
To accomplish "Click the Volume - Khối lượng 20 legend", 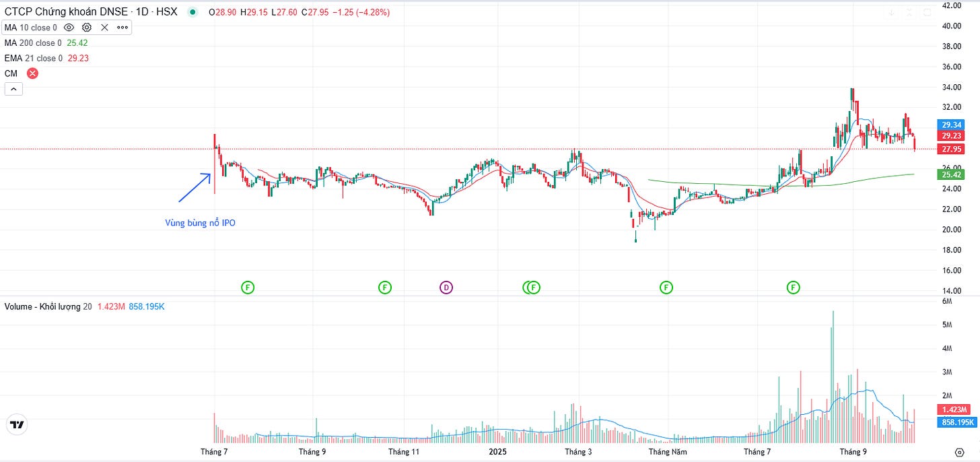I will coord(48,306).
